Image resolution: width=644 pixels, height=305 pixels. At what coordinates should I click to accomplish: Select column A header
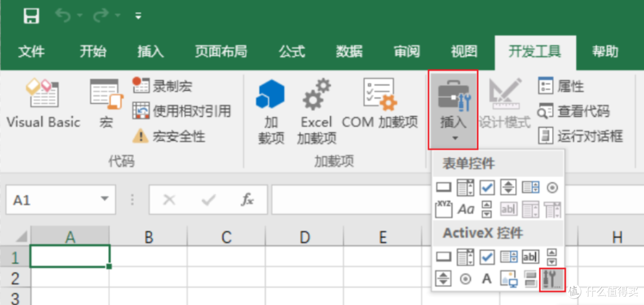pos(70,237)
